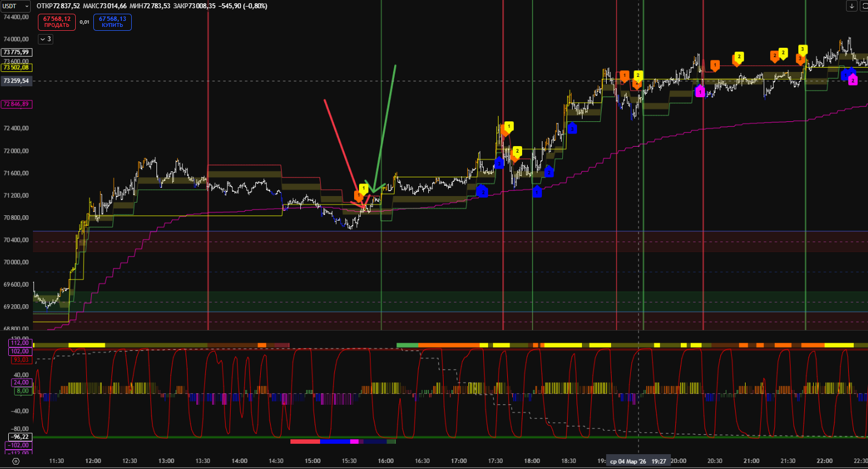Click the yellow 3 signal marker near 21:45
The image size is (868, 469).
click(802, 50)
